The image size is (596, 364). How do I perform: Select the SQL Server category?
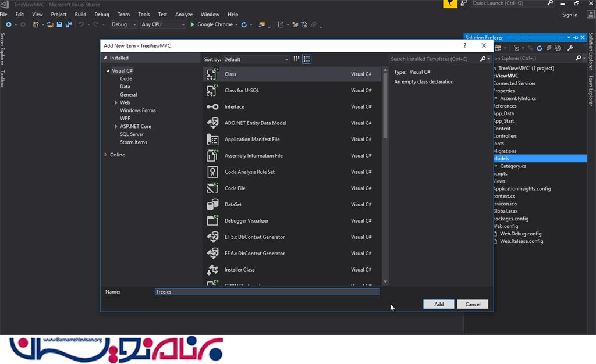coord(132,134)
